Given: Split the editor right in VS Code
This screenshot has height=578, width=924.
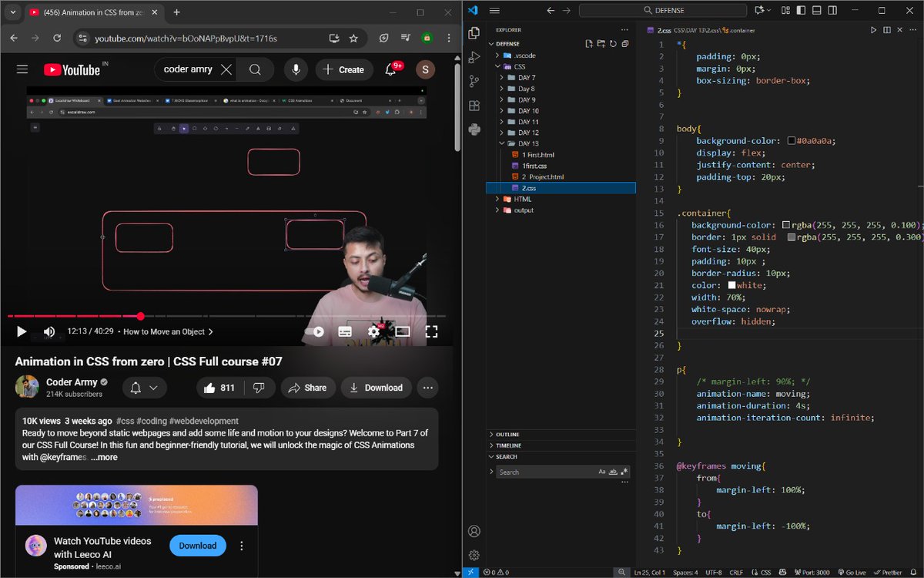Looking at the screenshot, I should [887, 30].
